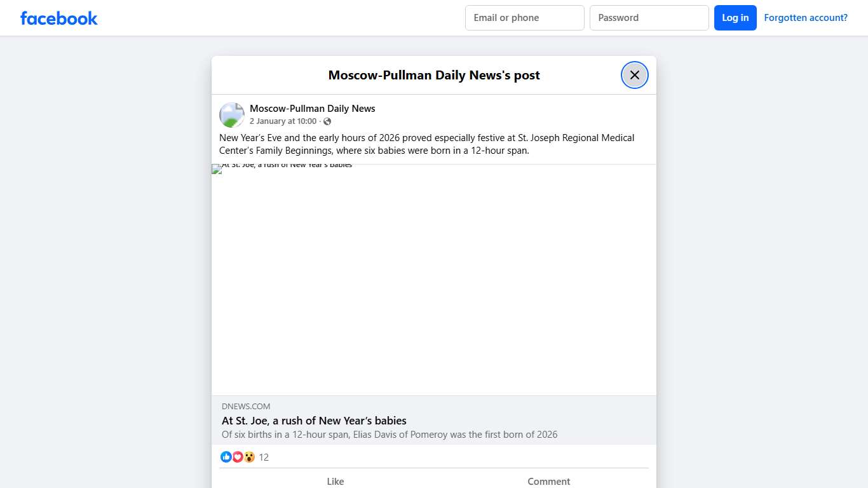
Task: Focus the Email or phone field
Action: [524, 18]
